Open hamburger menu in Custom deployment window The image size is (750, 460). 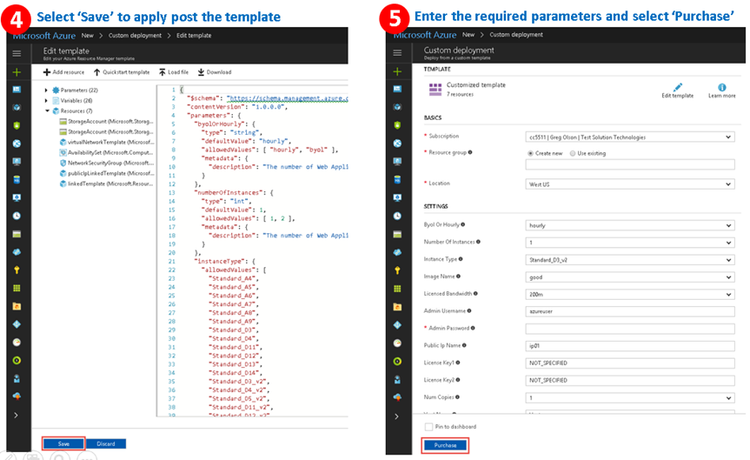pos(397,53)
